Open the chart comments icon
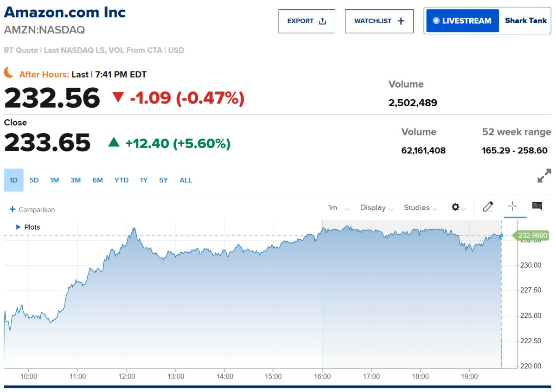Image resolution: width=556 pixels, height=392 pixels. click(537, 206)
